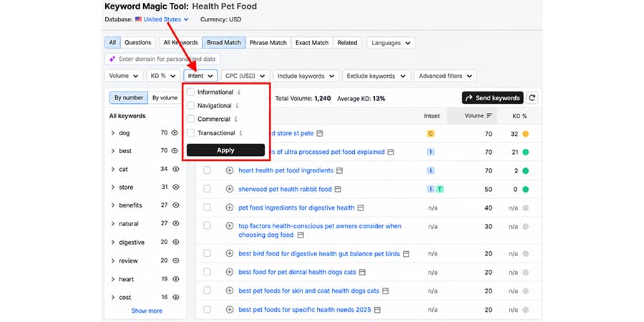Click sort icon on Volume column

tap(489, 116)
